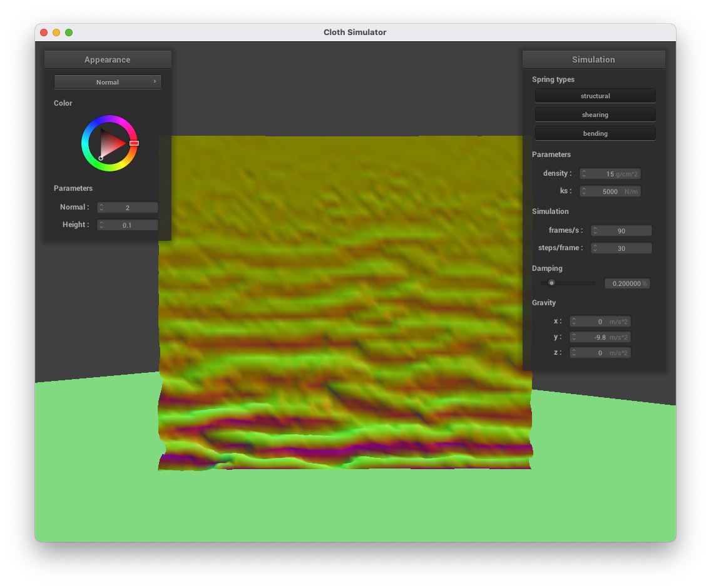Viewport: 711px width, 588px height.
Task: Click the damping percentage field
Action: (x=628, y=284)
